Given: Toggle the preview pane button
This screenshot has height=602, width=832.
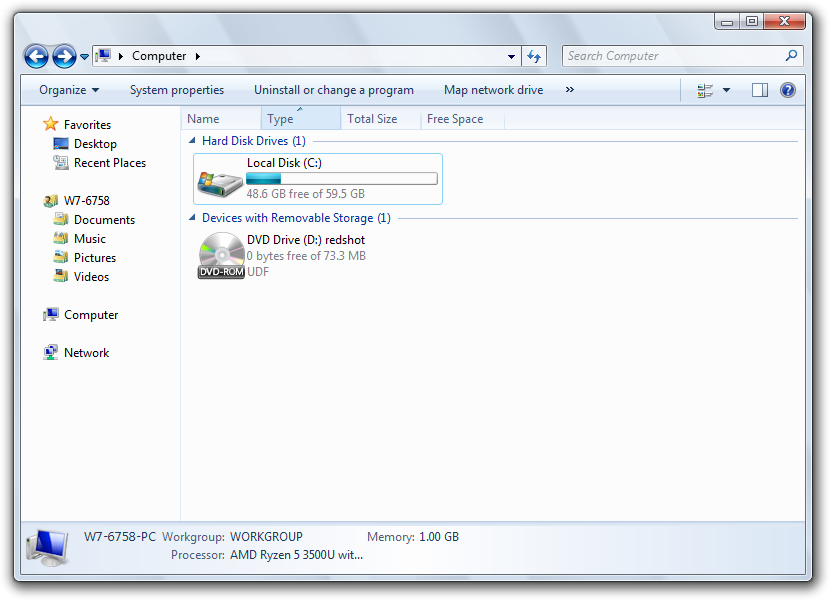Looking at the screenshot, I should 760,90.
